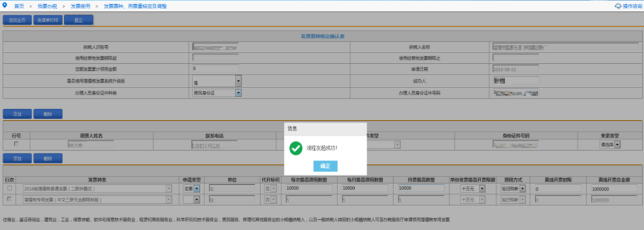Click 使用经营地发票期限止 input field
Viewport: 644px width, 230px height.
click(515, 57)
